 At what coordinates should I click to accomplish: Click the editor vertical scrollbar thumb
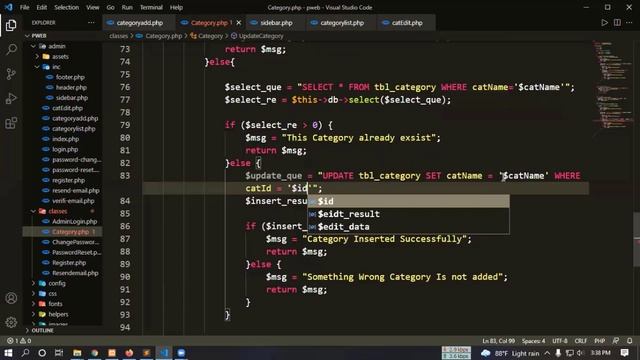(x=636, y=240)
